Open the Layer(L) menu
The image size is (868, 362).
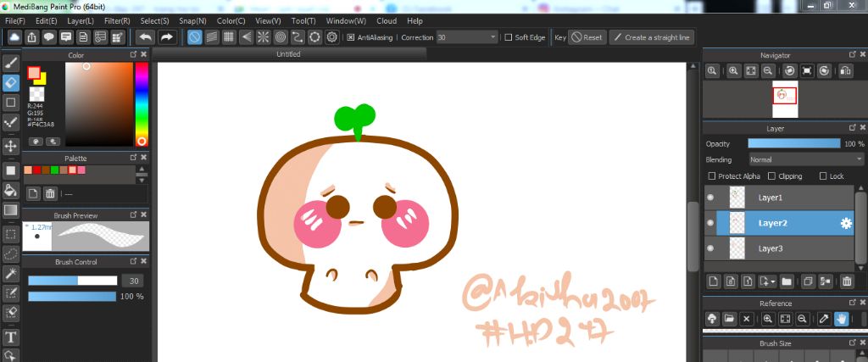81,21
